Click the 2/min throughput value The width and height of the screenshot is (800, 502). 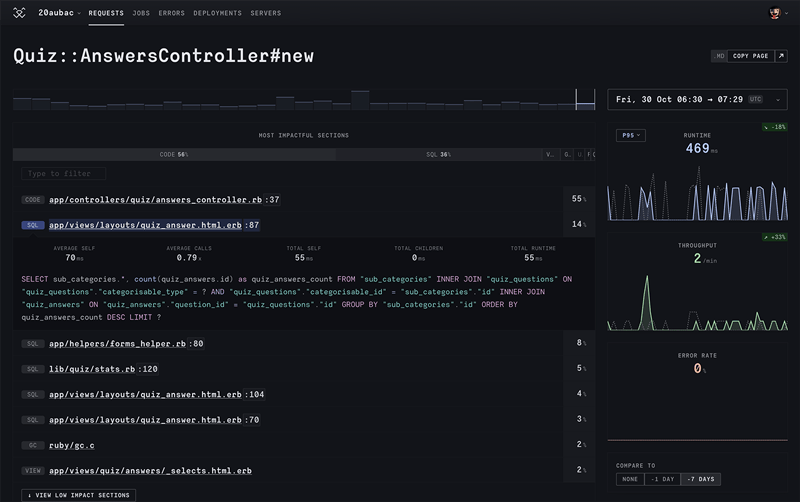pos(705,259)
